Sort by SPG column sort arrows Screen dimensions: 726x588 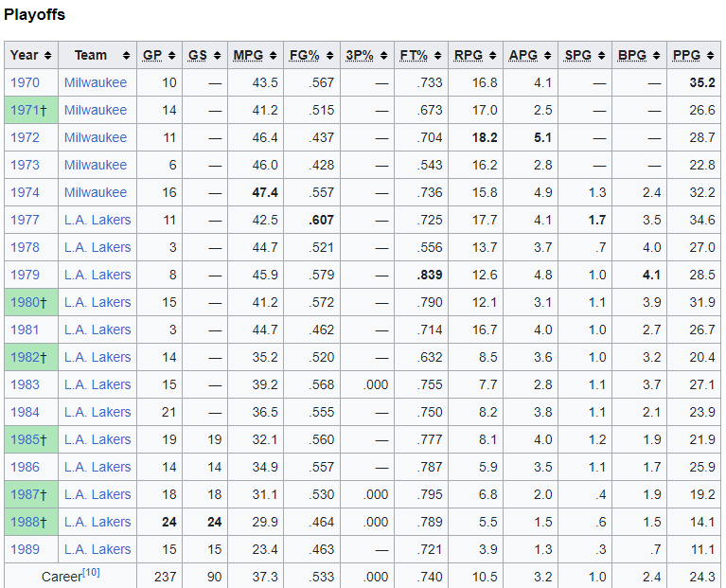(601, 56)
